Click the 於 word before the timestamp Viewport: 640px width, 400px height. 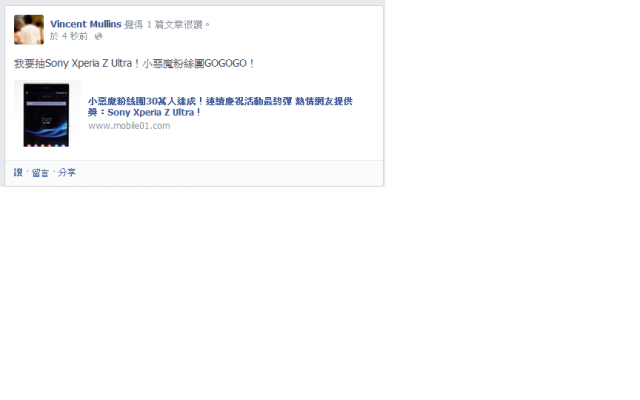coord(54,36)
